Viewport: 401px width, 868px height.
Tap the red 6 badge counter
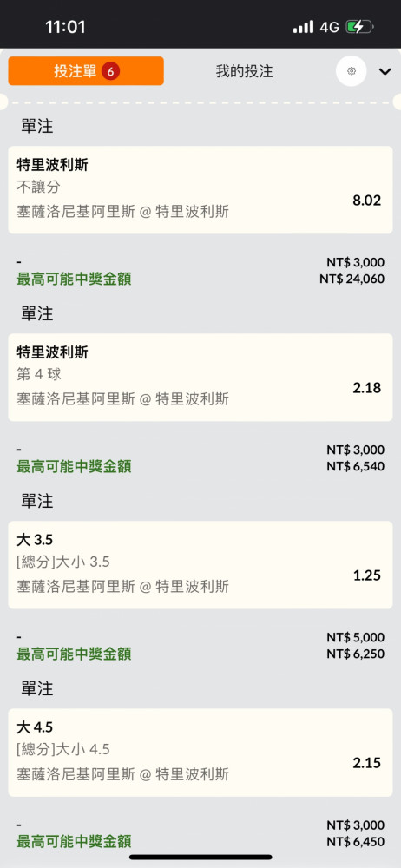click(x=111, y=71)
